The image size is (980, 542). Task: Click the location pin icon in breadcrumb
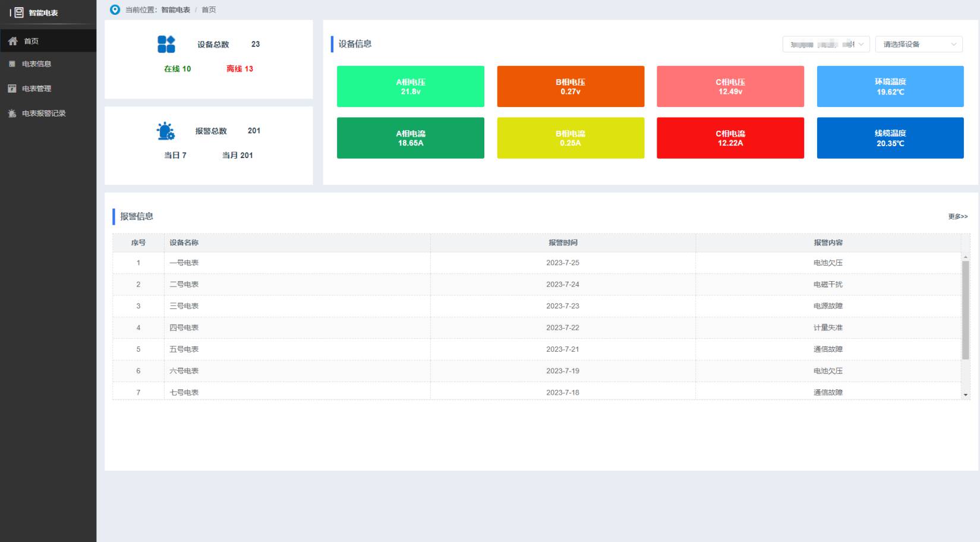(x=115, y=10)
